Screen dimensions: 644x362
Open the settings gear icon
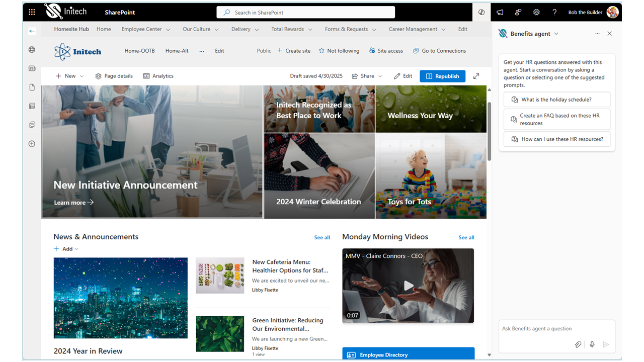click(536, 12)
